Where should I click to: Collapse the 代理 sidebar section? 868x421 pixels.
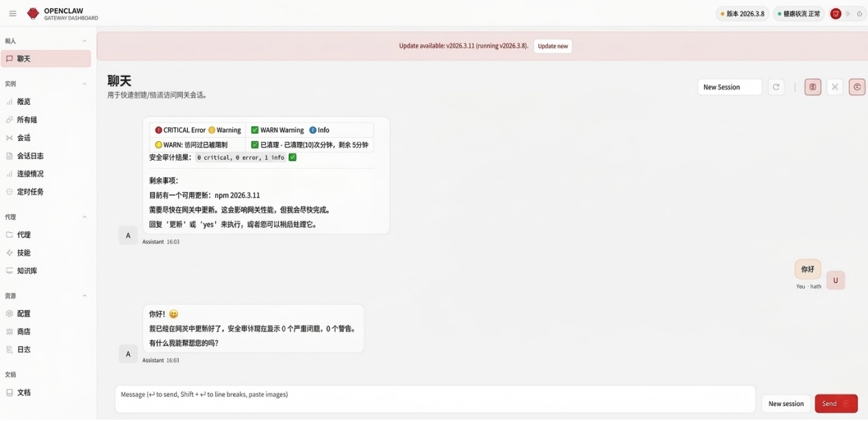pyautogui.click(x=84, y=217)
